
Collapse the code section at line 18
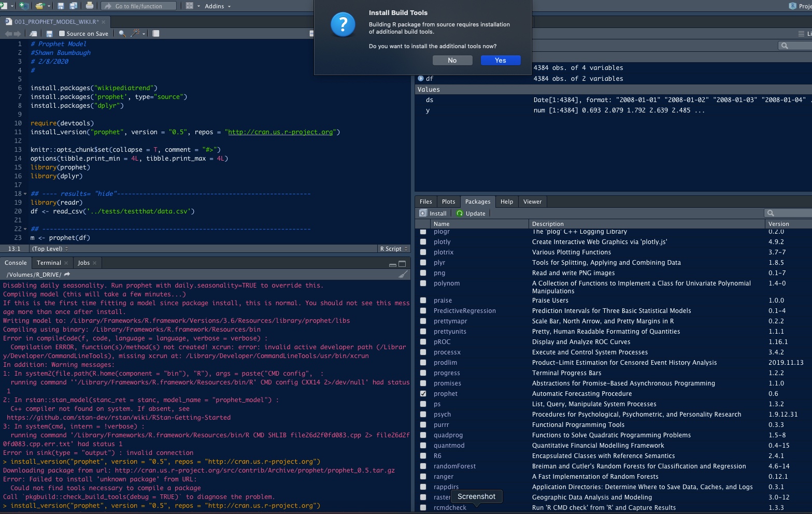pyautogui.click(x=25, y=194)
